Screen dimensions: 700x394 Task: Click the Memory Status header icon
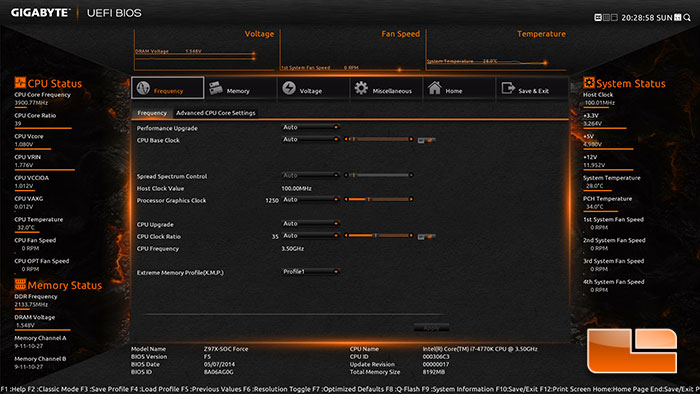pos(20,284)
